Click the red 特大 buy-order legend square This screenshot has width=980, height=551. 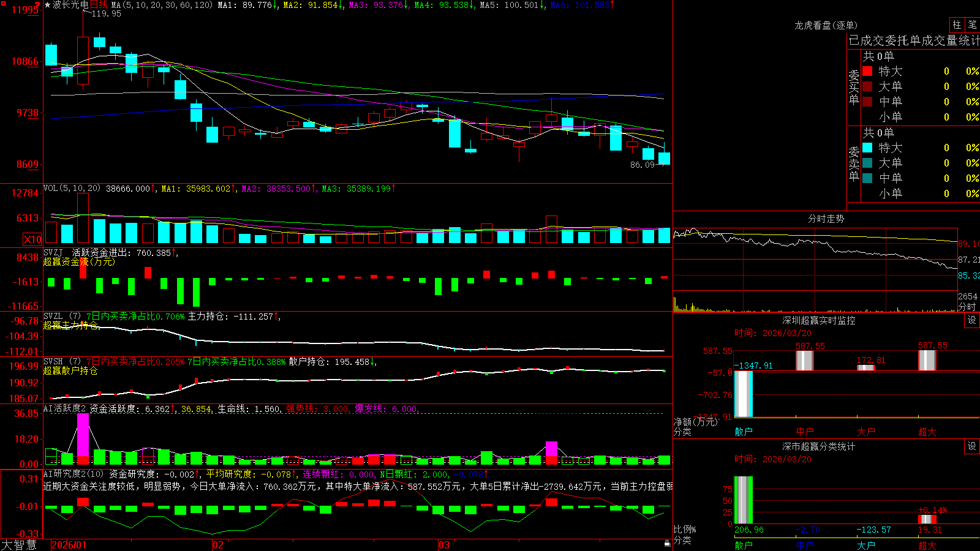[x=867, y=71]
